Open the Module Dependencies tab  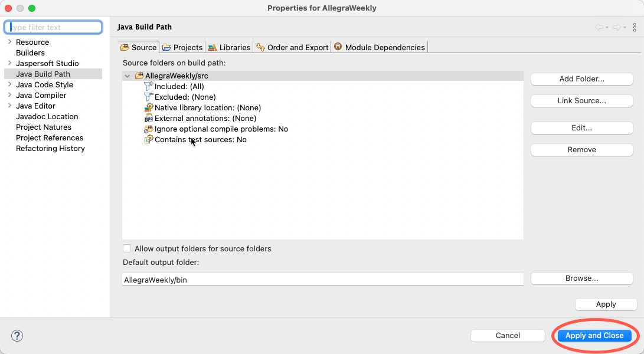point(379,47)
